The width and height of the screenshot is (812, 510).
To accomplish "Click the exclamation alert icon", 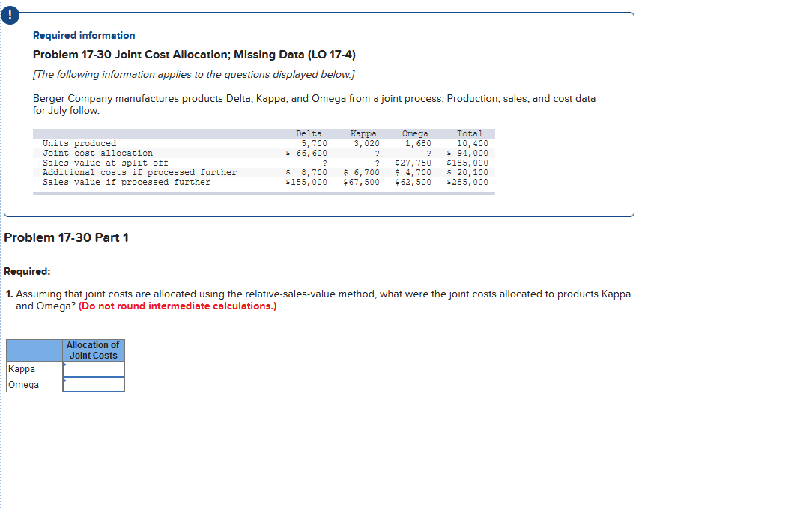I will click(x=10, y=15).
